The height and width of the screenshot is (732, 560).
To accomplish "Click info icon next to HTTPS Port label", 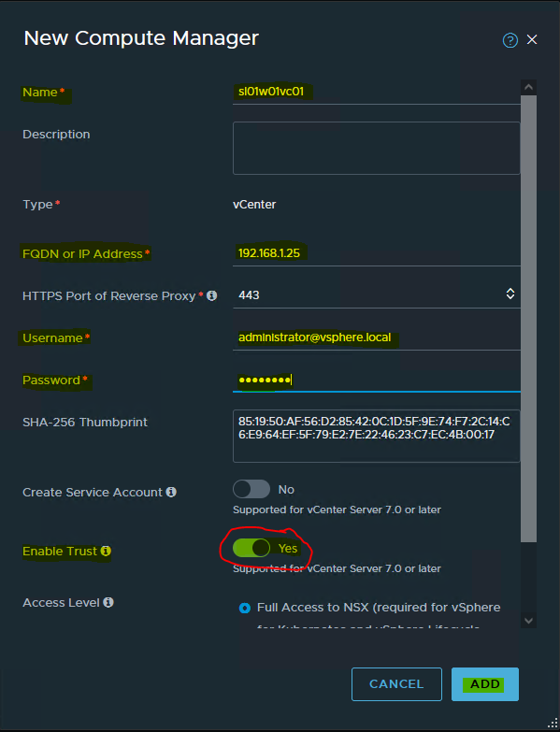I will tap(211, 295).
